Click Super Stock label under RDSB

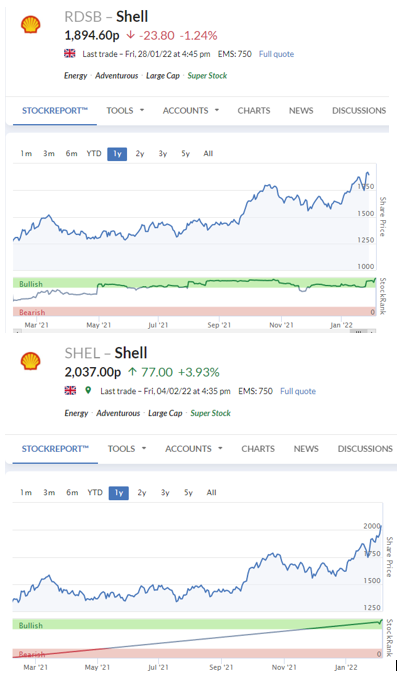click(x=207, y=76)
